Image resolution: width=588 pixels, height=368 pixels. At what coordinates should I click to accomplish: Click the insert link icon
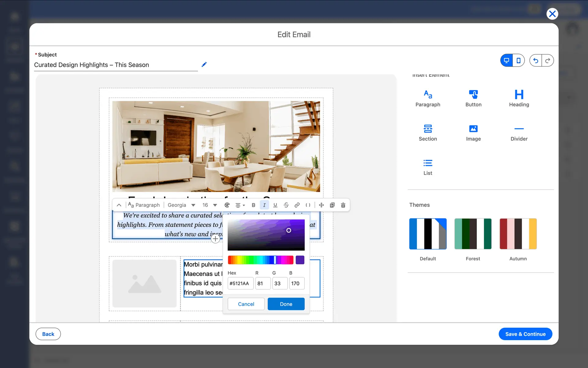[x=297, y=205]
